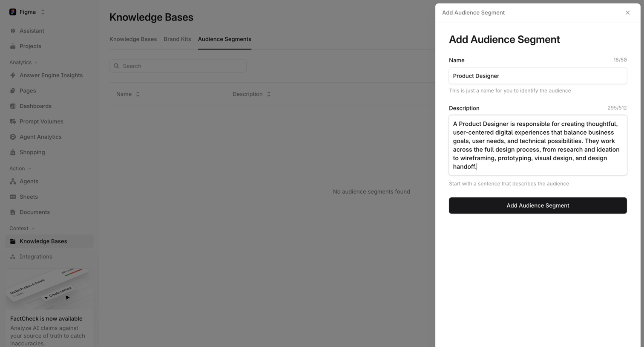This screenshot has width=644, height=347.
Task: Switch to the Brand Kits tab
Action: 177,39
